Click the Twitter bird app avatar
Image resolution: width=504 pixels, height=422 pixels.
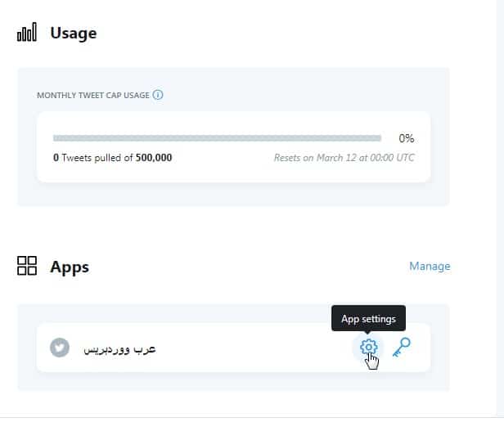click(59, 348)
